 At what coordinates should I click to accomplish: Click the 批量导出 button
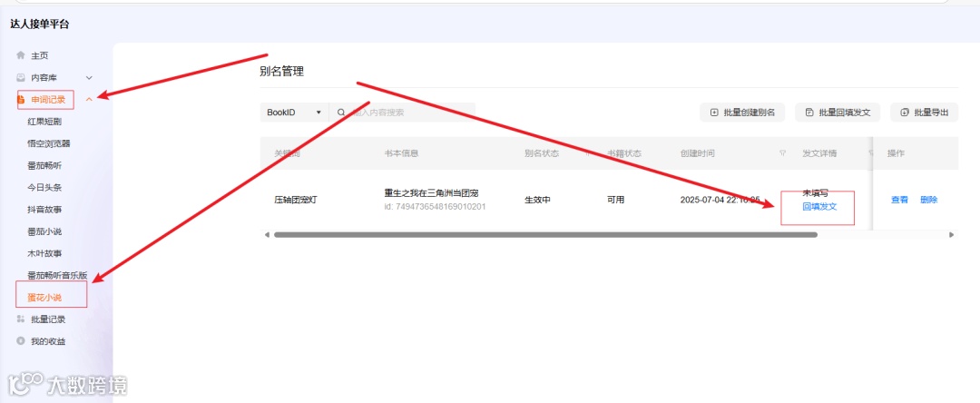point(925,113)
